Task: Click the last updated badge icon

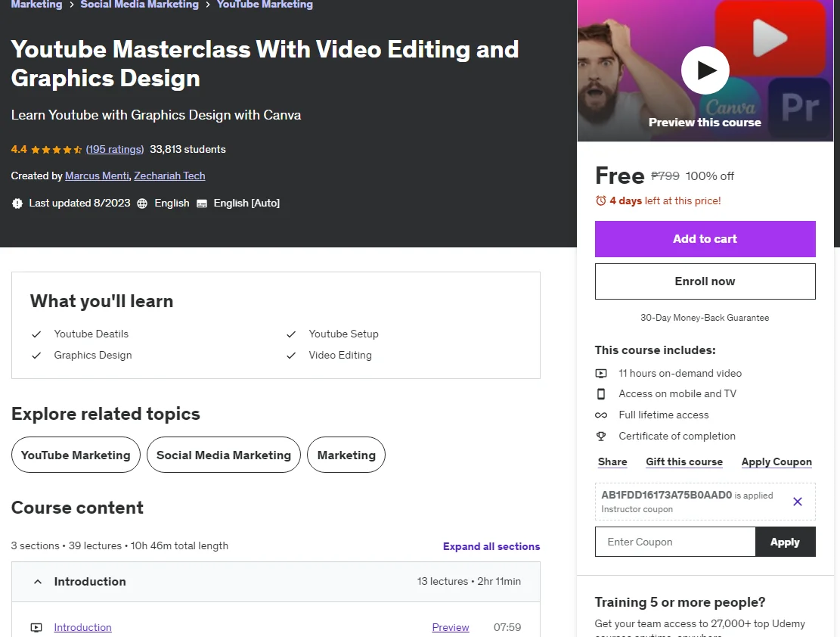Action: (x=17, y=204)
